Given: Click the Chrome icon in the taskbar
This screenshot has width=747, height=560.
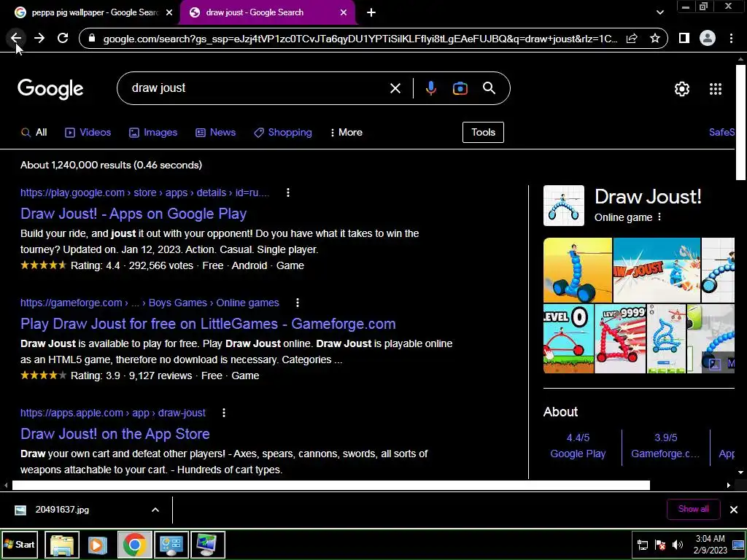Looking at the screenshot, I should (134, 544).
